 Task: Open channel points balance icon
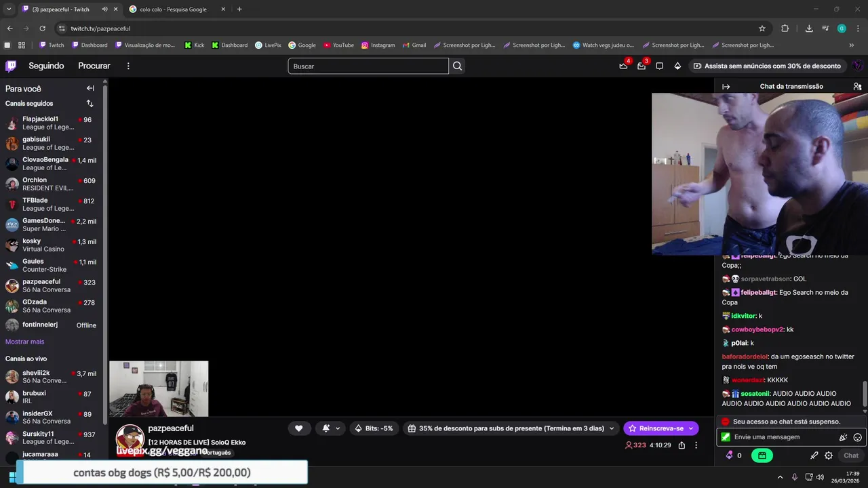pyautogui.click(x=730, y=455)
